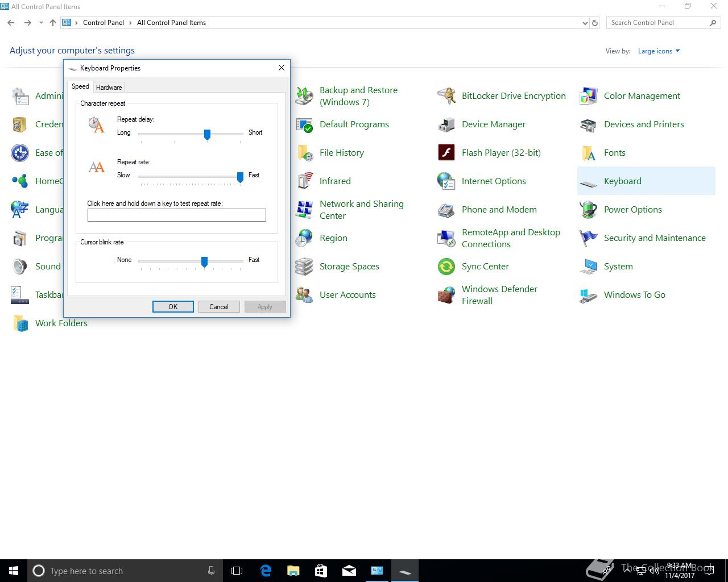
Task: Open the Windows Defender Firewall icon
Action: coord(446,295)
